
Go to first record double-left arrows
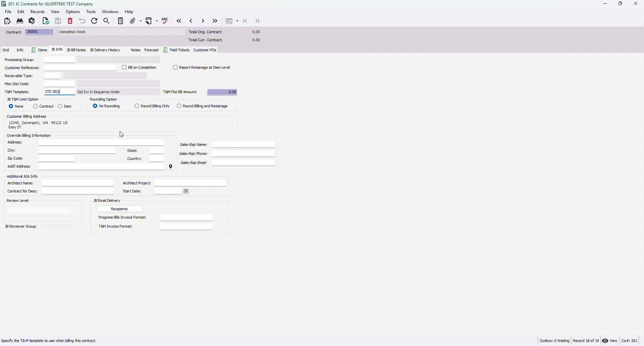click(x=179, y=21)
